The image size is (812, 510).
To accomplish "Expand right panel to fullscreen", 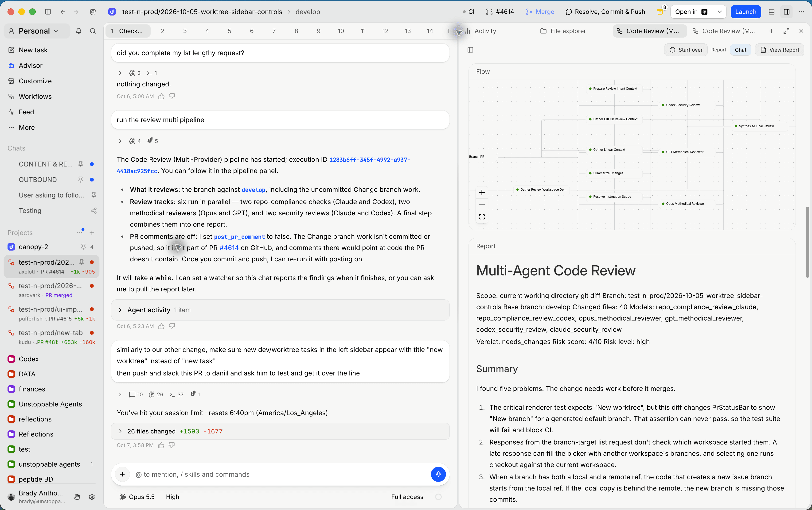I will tap(786, 31).
